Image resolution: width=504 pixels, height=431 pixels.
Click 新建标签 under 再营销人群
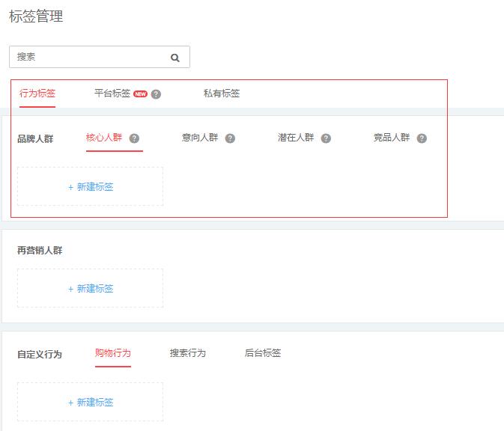point(91,289)
